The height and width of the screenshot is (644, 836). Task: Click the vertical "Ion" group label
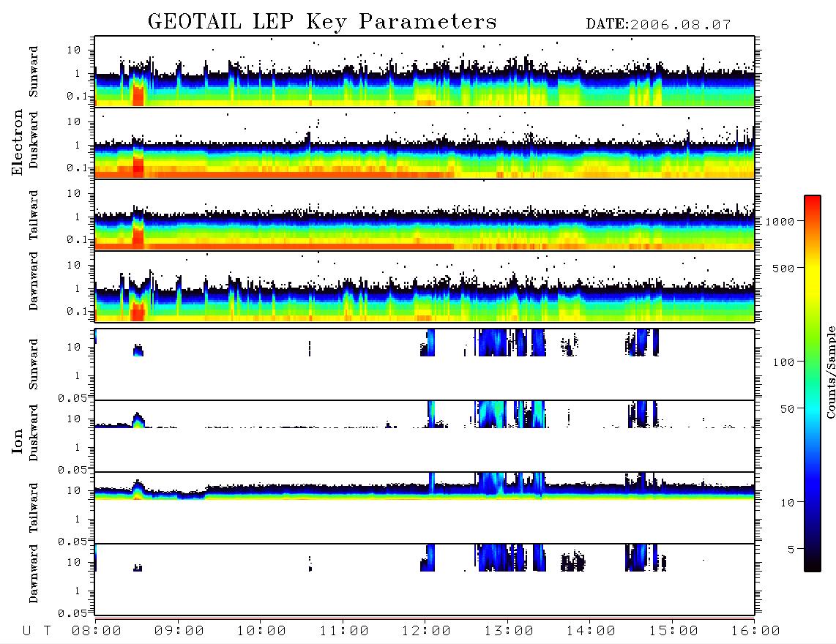point(18,441)
